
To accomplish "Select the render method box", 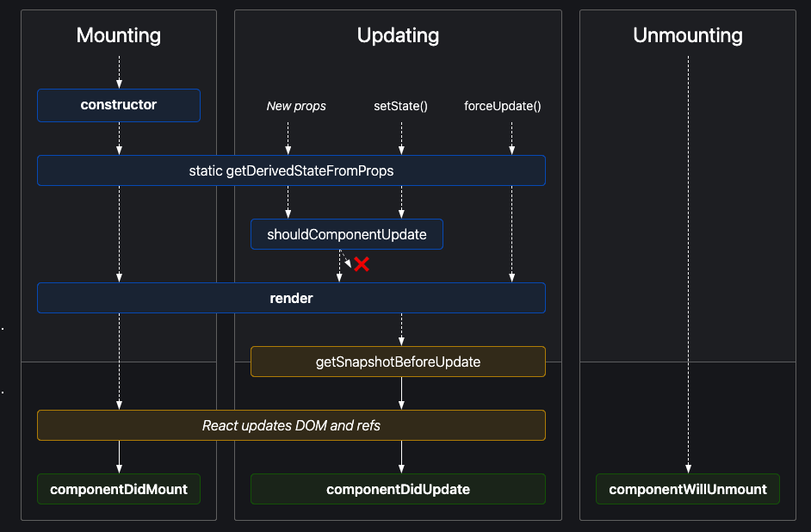I will 291,298.
